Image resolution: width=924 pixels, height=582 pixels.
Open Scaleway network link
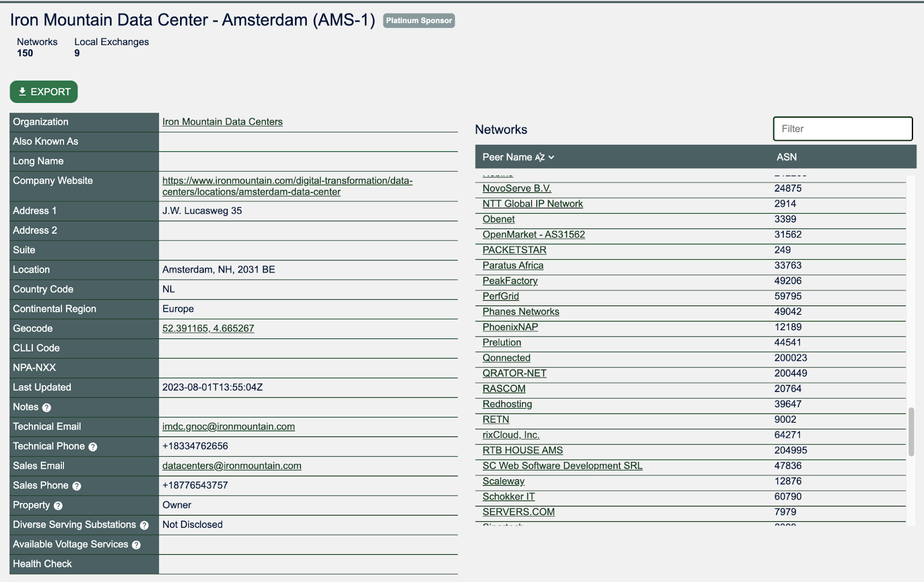(x=504, y=481)
